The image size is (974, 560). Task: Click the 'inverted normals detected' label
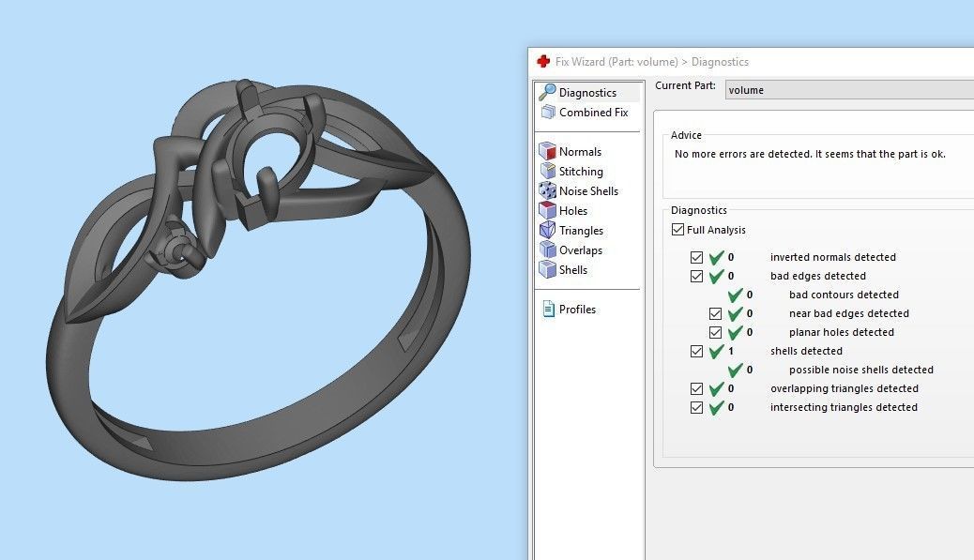[x=833, y=257]
